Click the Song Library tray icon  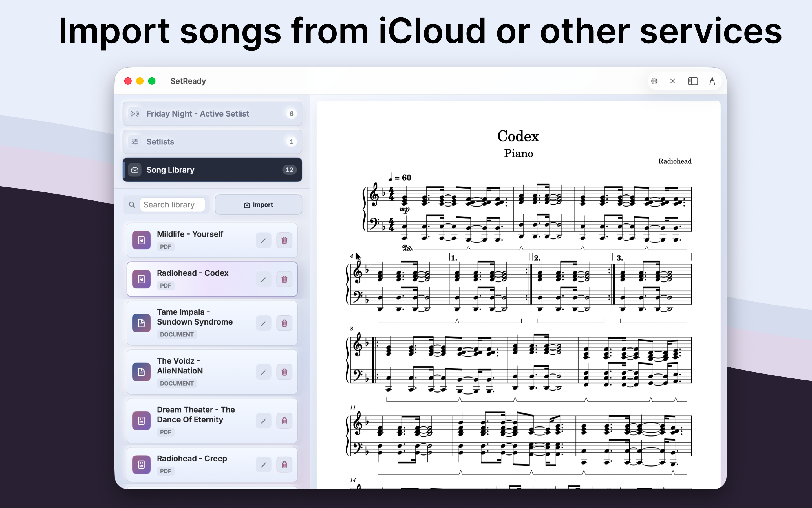click(x=134, y=170)
